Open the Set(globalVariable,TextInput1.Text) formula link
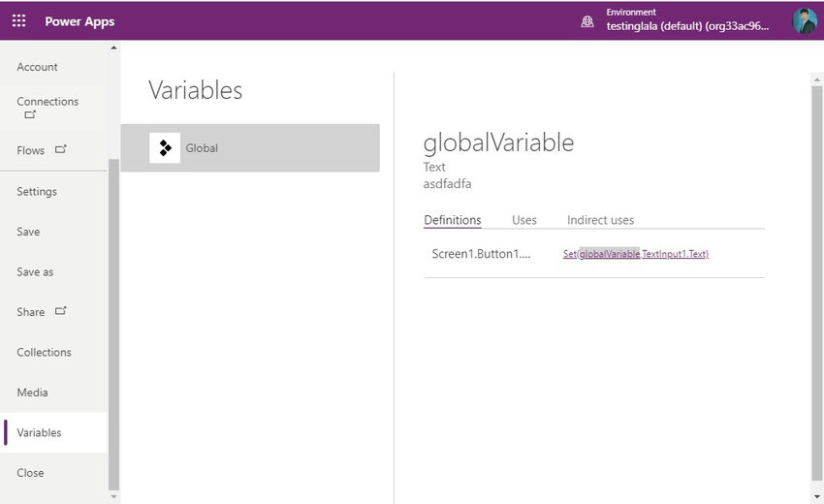This screenshot has width=824, height=504. (x=635, y=254)
